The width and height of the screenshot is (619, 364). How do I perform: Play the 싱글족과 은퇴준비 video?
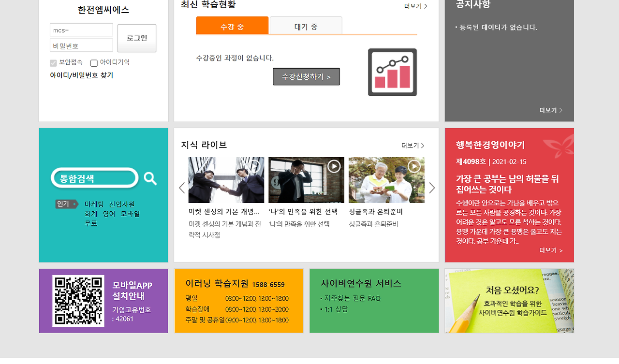(413, 166)
